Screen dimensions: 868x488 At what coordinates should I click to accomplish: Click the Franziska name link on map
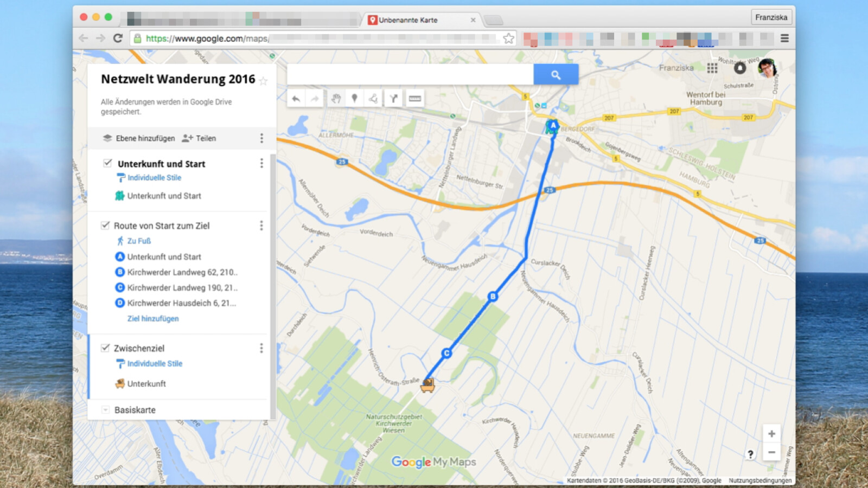click(676, 68)
